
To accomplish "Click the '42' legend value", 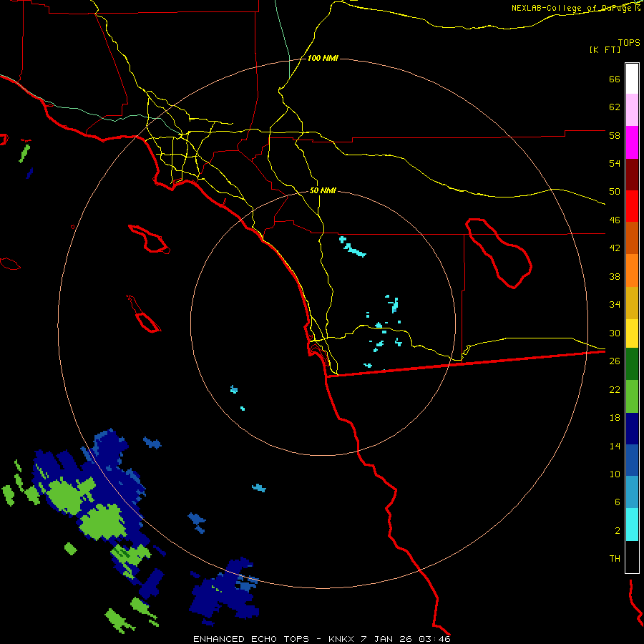I will (615, 248).
